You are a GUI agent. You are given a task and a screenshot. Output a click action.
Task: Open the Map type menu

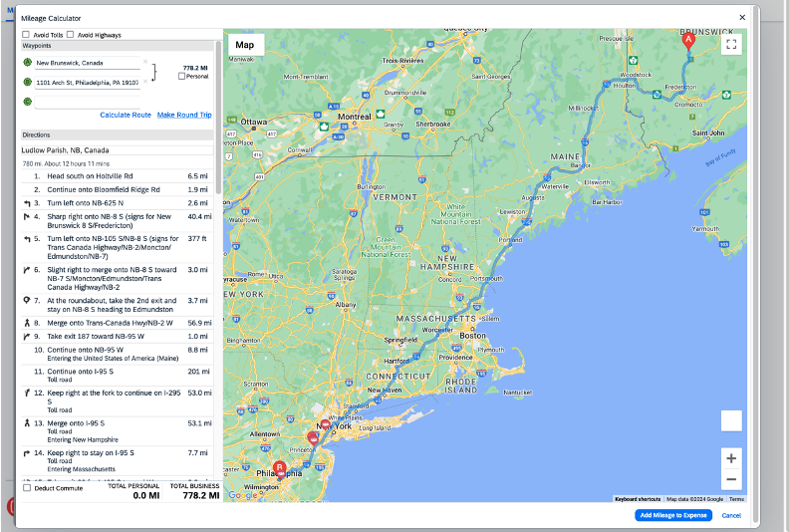click(244, 45)
